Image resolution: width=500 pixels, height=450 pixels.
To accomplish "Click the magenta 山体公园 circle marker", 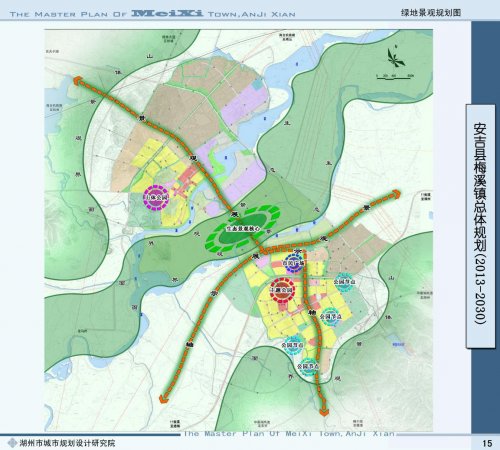I will pyautogui.click(x=156, y=197).
